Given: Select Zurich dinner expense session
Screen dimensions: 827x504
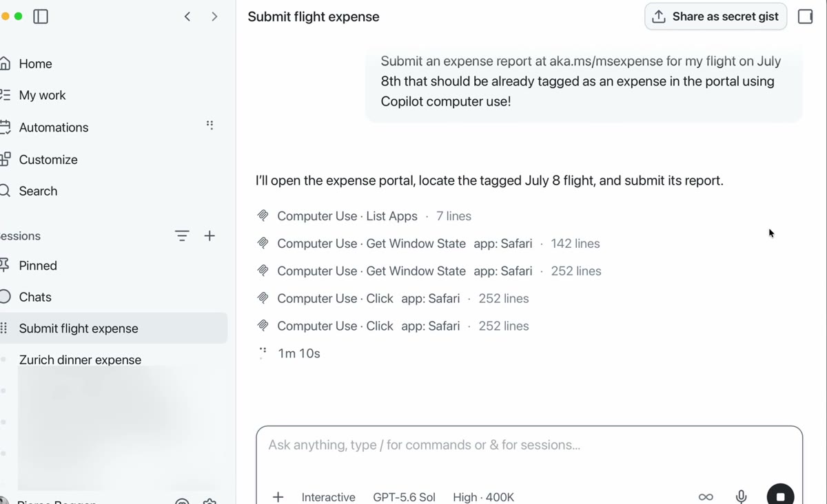Looking at the screenshot, I should click(80, 359).
